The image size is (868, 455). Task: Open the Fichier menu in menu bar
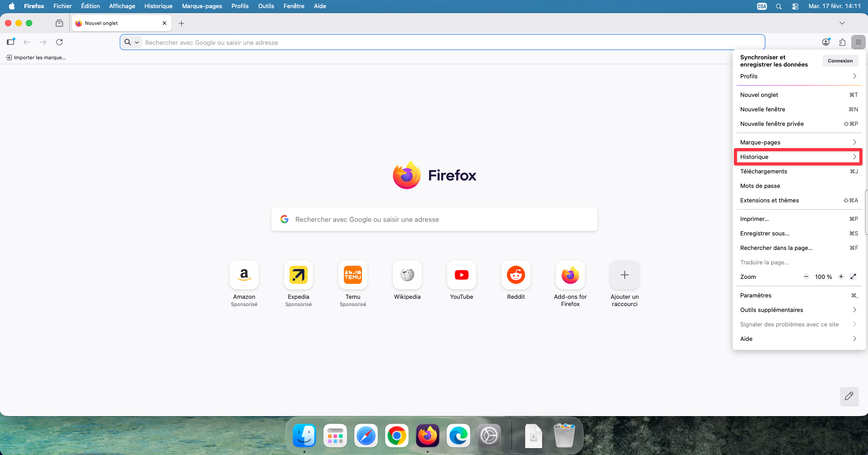pos(63,6)
